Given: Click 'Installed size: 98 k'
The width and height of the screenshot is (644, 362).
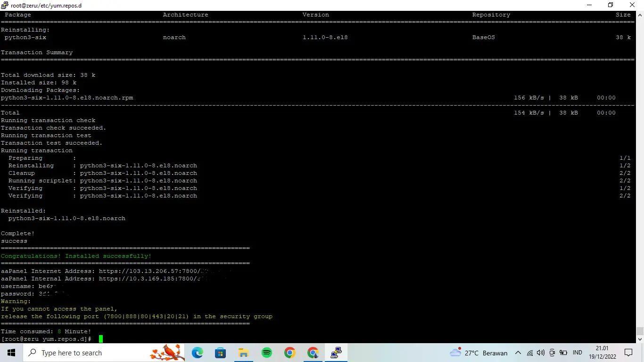Looking at the screenshot, I should coord(39,82).
